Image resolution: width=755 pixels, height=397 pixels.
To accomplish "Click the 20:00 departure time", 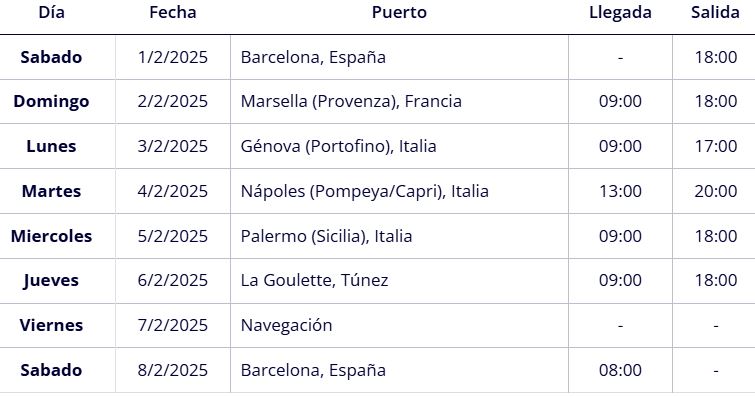I will pos(716,191).
